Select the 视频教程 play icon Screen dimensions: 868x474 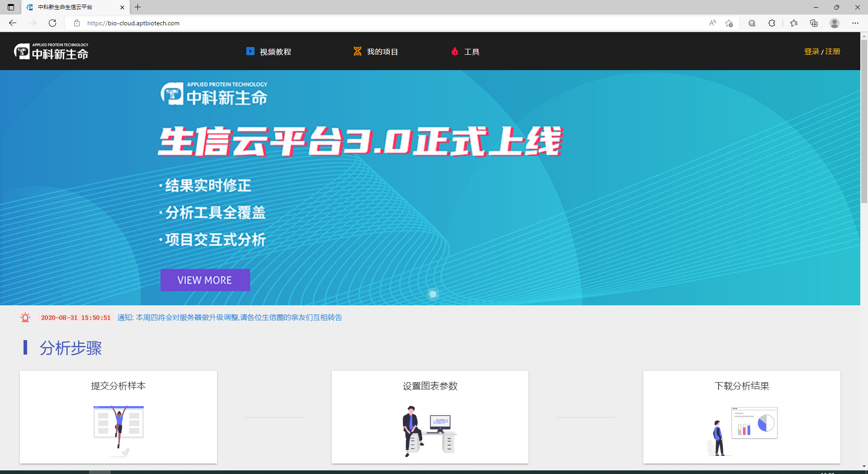pos(250,51)
